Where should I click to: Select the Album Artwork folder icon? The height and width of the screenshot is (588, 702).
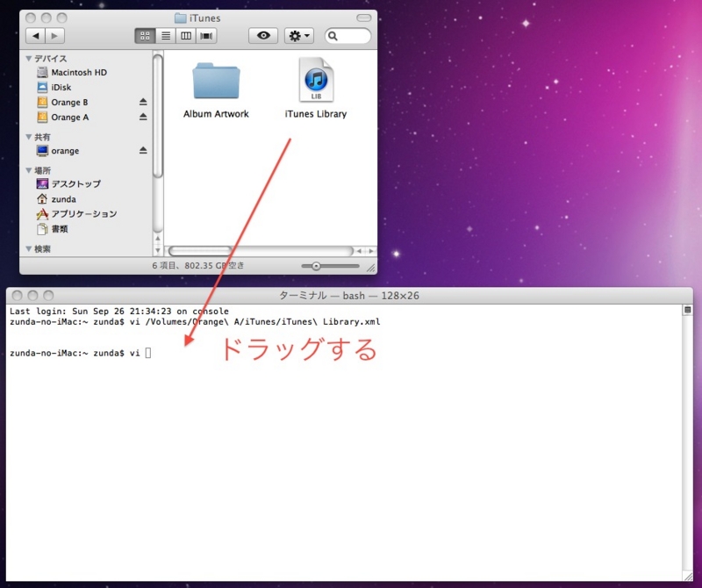click(216, 81)
